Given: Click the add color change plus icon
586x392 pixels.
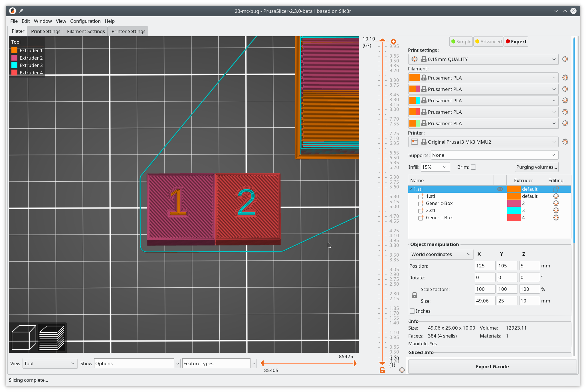Looking at the screenshot, I should 393,42.
